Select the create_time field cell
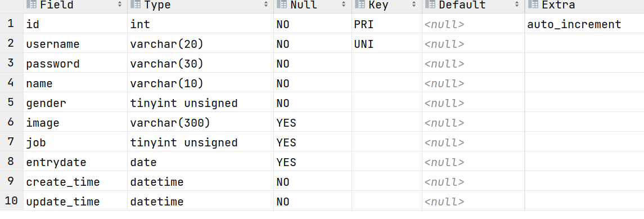The image size is (644, 219). click(75, 182)
